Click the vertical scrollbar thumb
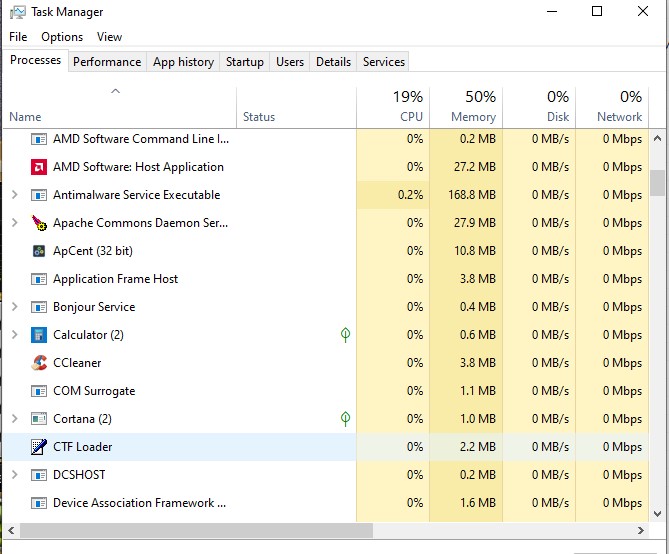 [657, 183]
